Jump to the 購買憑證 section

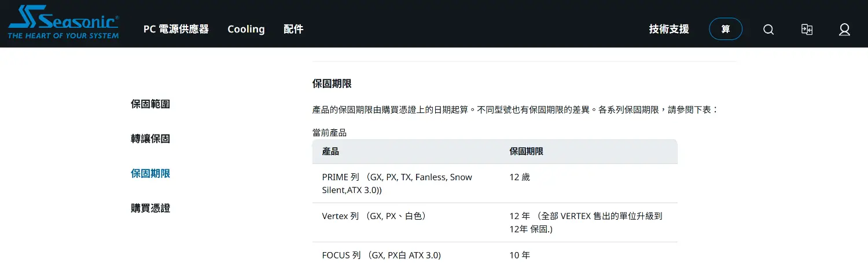pos(150,208)
